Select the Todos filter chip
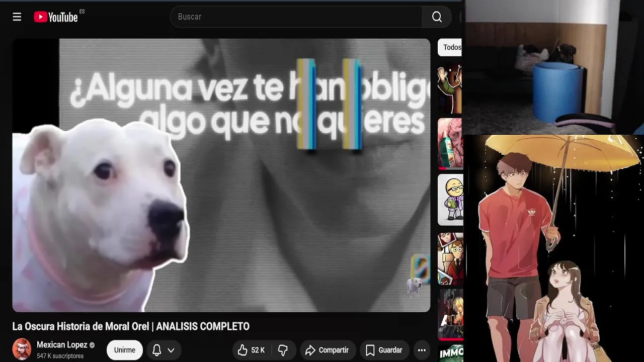 point(451,47)
